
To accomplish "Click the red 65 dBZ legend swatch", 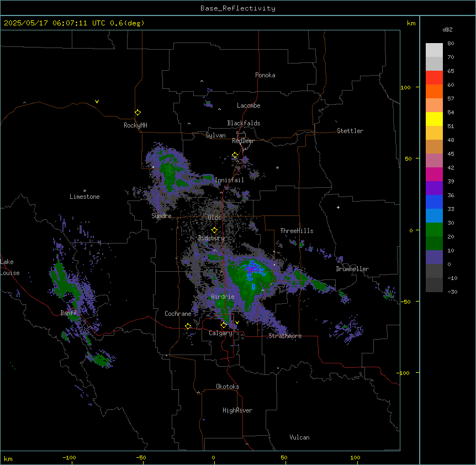I will point(434,78).
